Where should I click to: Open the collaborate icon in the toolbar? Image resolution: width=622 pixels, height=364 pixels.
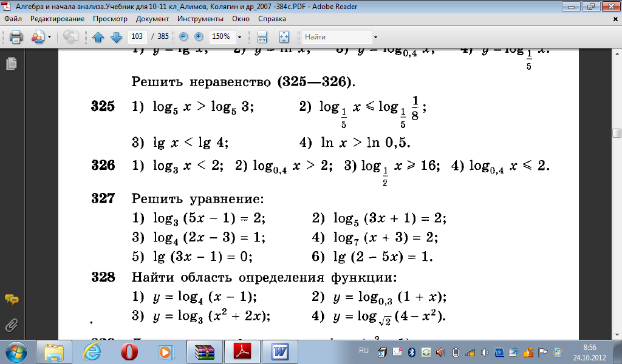[x=38, y=37]
